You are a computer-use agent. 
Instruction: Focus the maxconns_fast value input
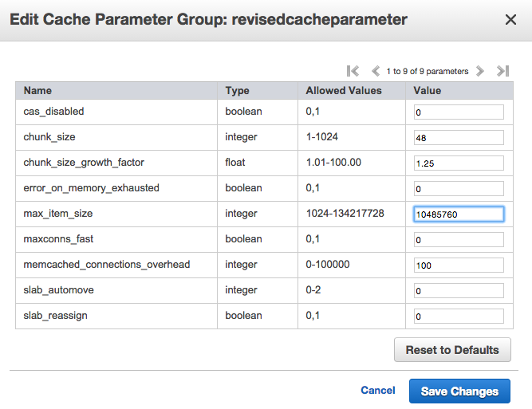tap(459, 240)
